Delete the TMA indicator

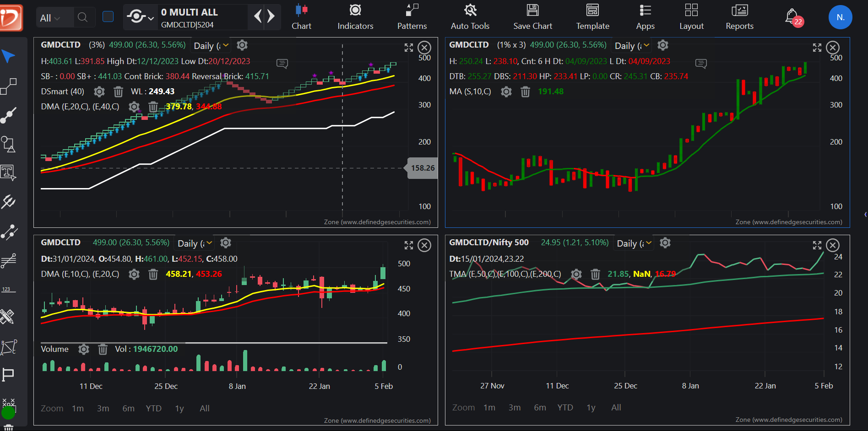[x=595, y=275]
